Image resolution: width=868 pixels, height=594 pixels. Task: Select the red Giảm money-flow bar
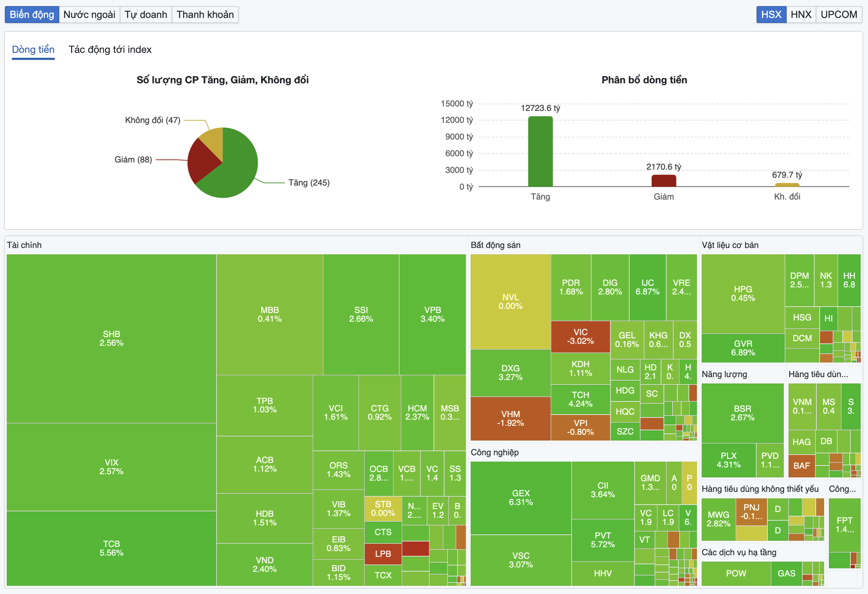coord(664,180)
